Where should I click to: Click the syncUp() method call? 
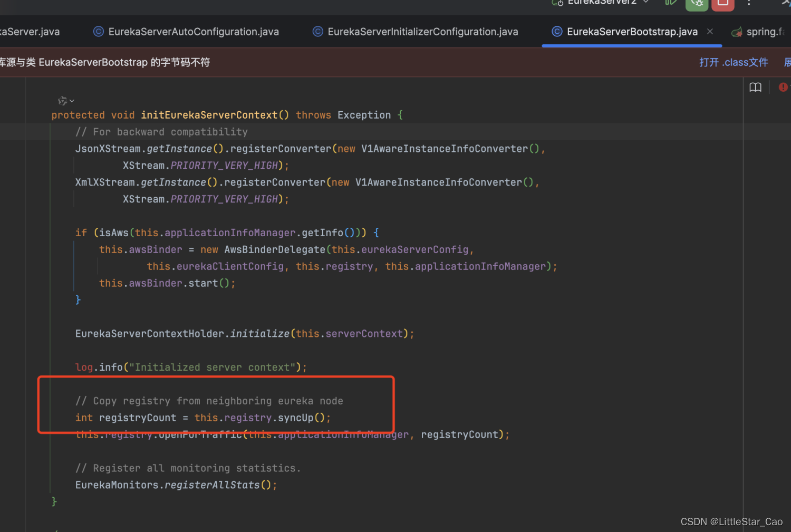(x=301, y=418)
